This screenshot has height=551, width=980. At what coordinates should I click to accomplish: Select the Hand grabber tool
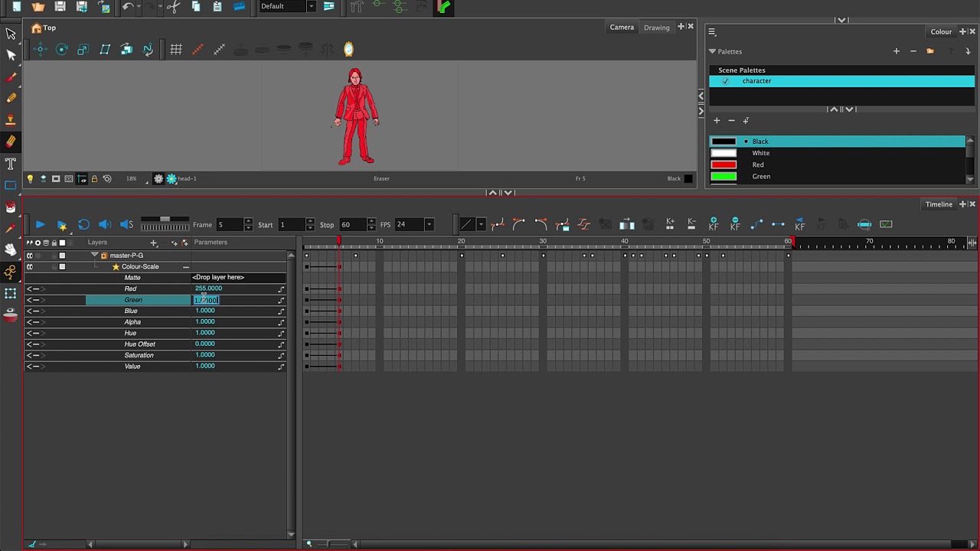[x=11, y=249]
